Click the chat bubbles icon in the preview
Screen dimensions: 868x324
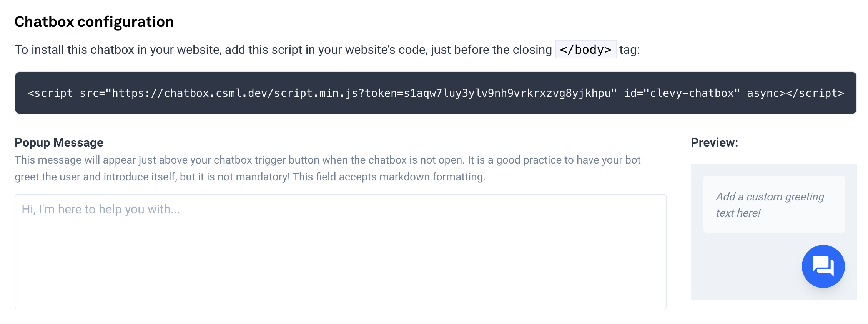[x=823, y=266]
